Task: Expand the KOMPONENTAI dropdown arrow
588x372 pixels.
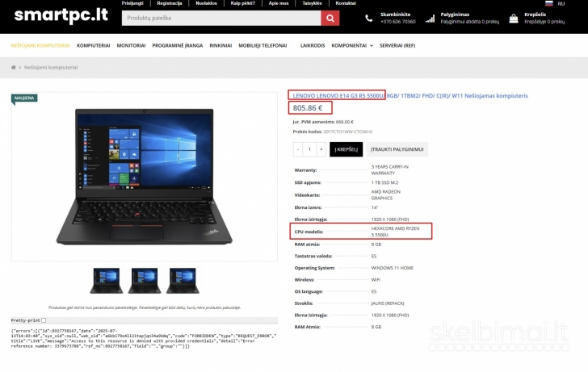Action: click(372, 46)
